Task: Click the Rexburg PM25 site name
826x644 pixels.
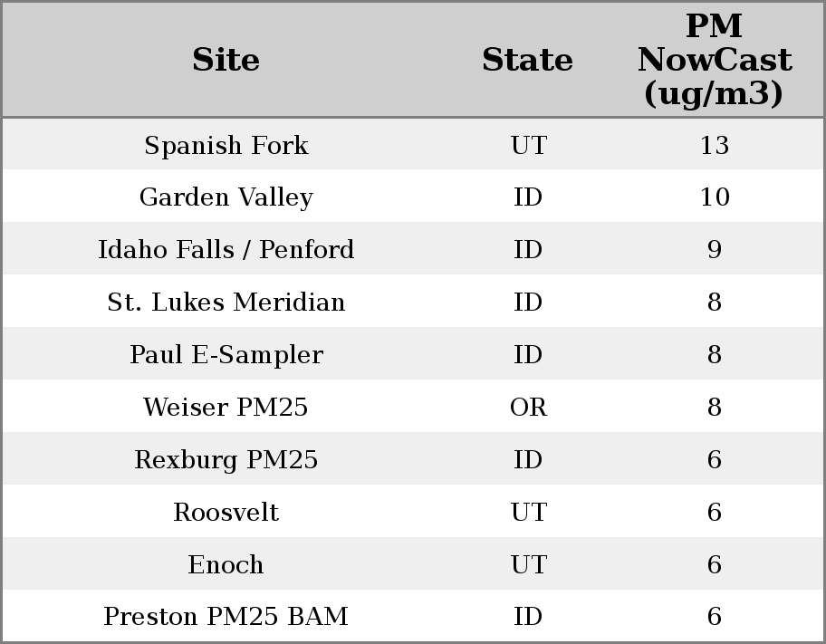Action: click(226, 459)
